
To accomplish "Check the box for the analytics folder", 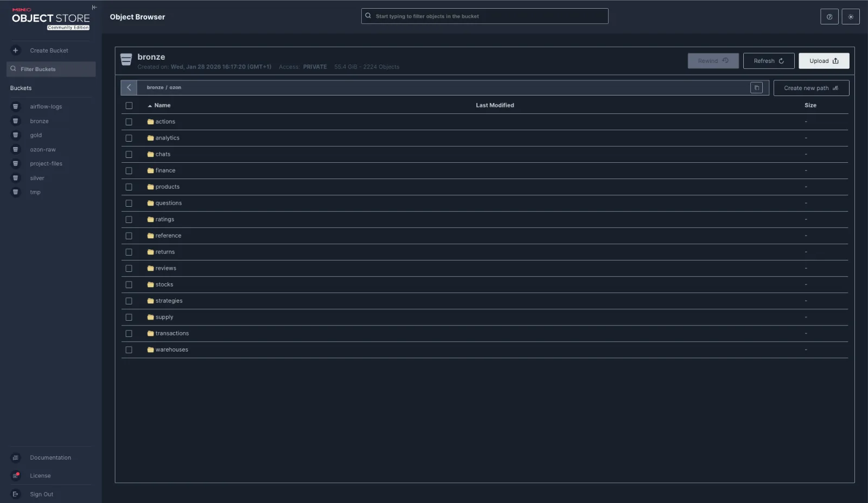I will tap(129, 138).
